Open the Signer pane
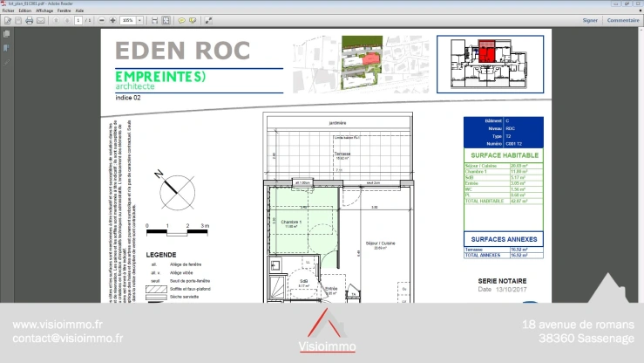Viewport: 644px width, 363px height. pos(590,20)
